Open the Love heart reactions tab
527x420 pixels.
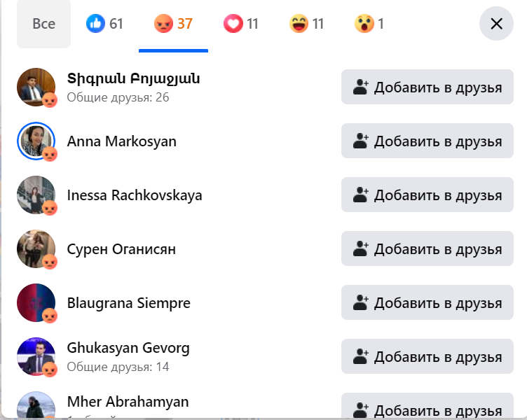240,24
